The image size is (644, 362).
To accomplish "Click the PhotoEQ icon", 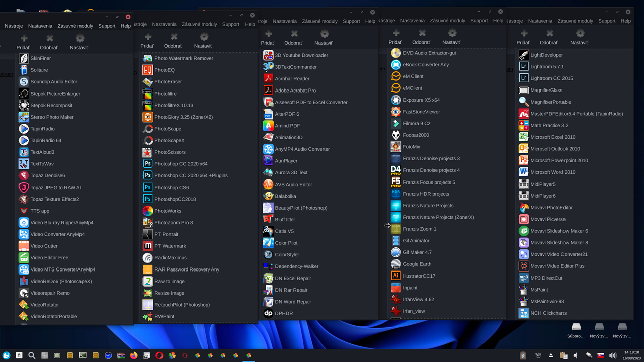I will (x=148, y=70).
